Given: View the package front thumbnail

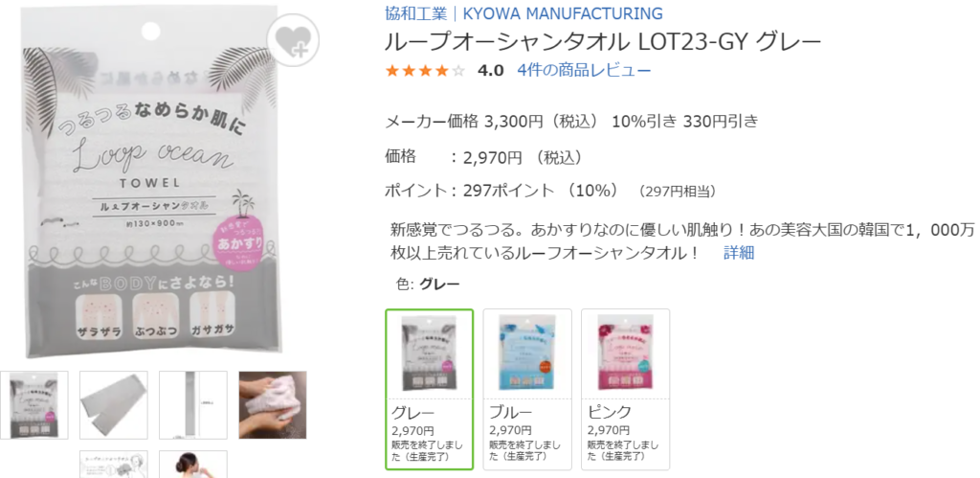Looking at the screenshot, I should click(x=34, y=405).
